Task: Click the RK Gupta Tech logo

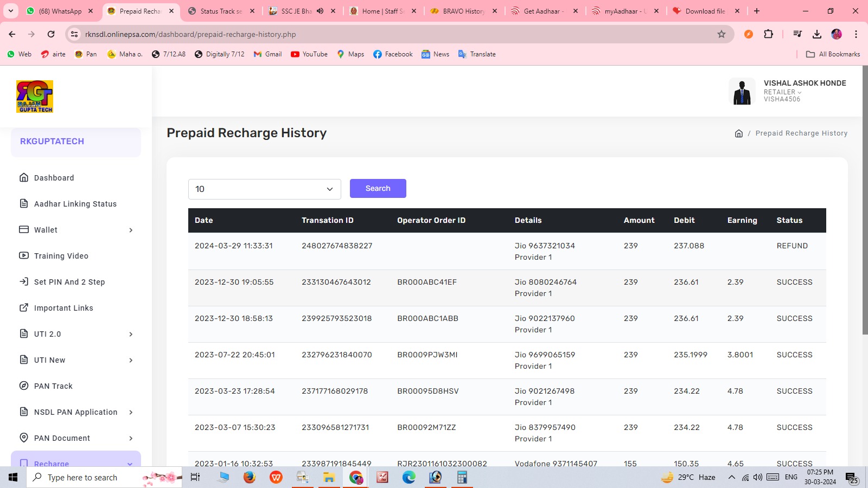Action: (35, 97)
